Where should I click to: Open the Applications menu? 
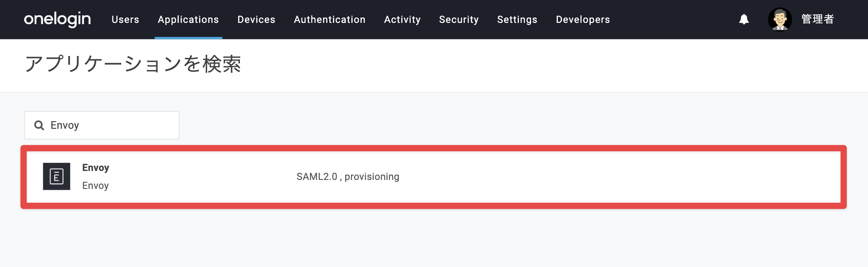coord(188,20)
